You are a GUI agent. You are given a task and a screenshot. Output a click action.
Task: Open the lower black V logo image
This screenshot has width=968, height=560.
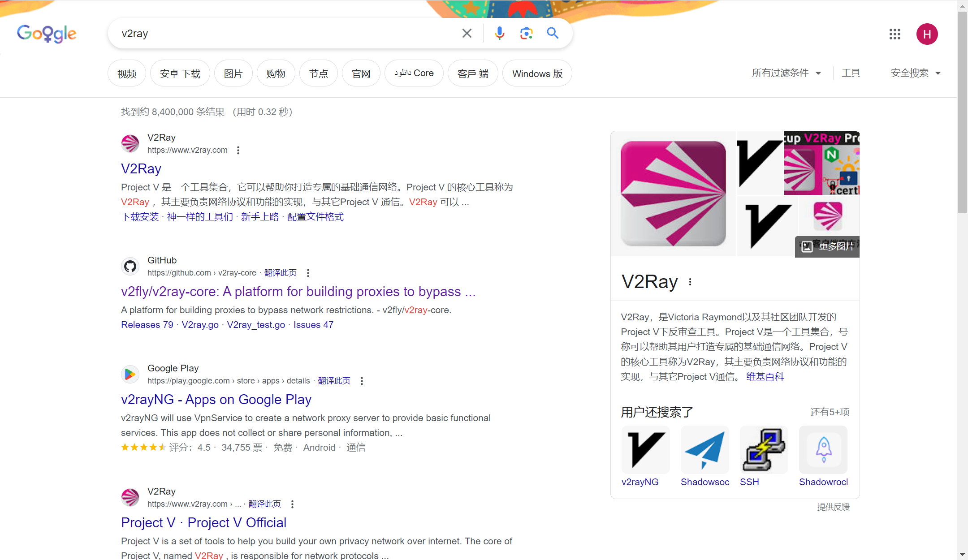click(767, 226)
